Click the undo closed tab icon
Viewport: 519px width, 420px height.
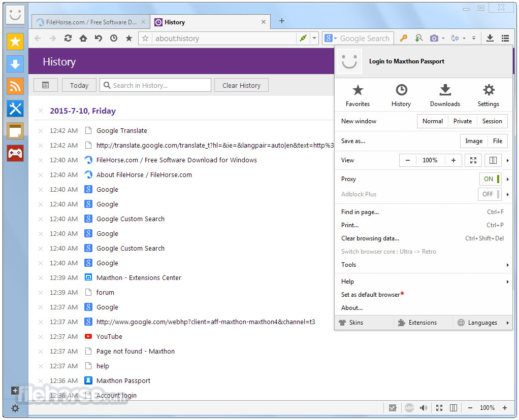[99, 39]
